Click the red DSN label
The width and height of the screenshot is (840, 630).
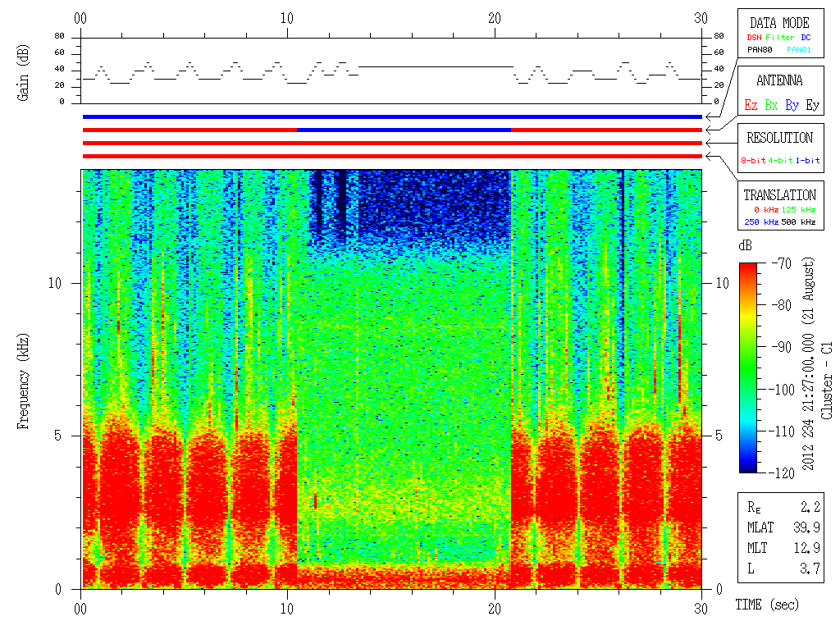pyautogui.click(x=754, y=38)
